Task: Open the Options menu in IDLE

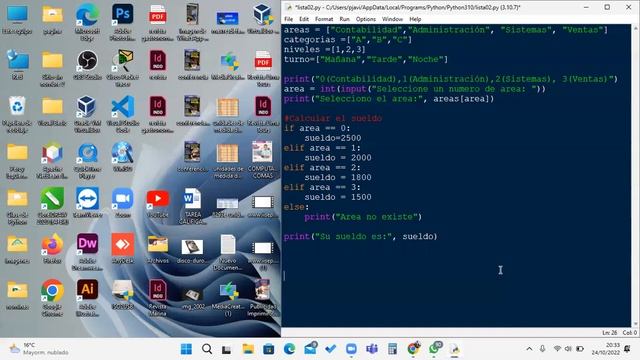Action: tap(366, 19)
